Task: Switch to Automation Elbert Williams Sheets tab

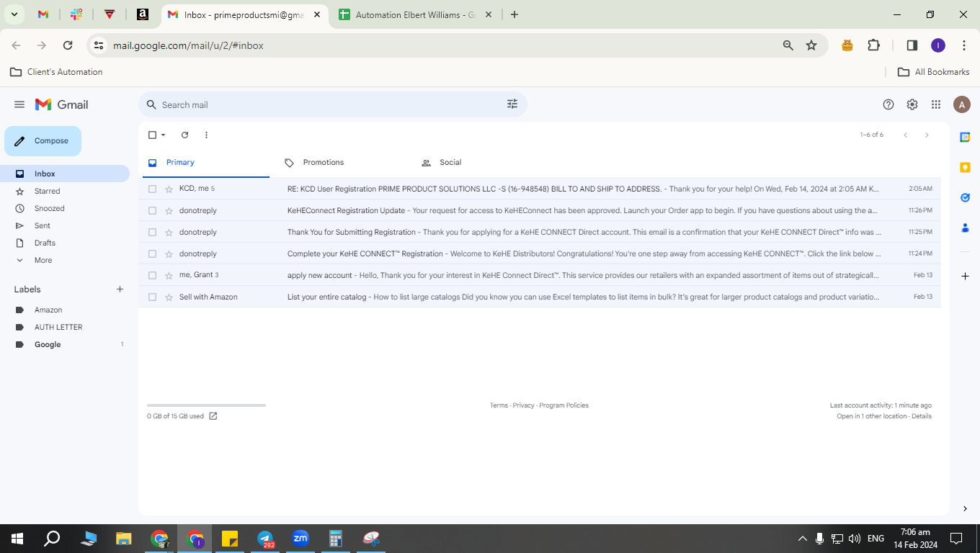Action: (x=416, y=14)
